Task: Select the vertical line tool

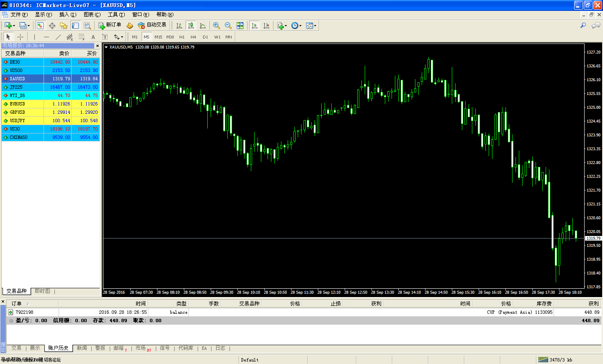Action: (34, 37)
